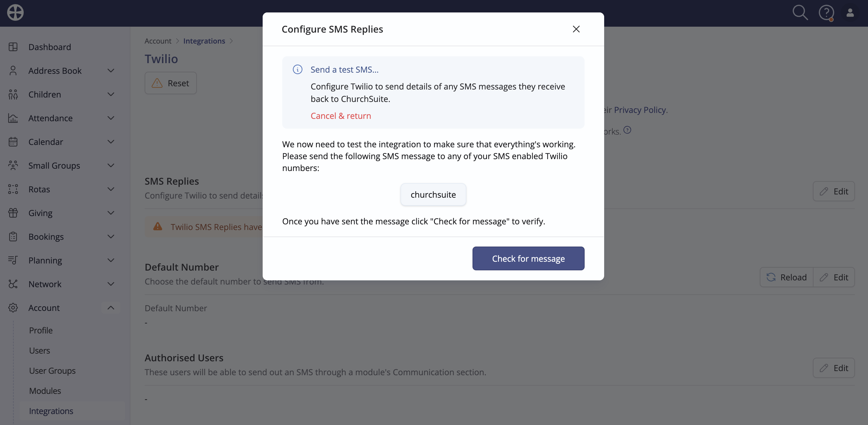Open the Integrations submenu item

click(x=51, y=411)
